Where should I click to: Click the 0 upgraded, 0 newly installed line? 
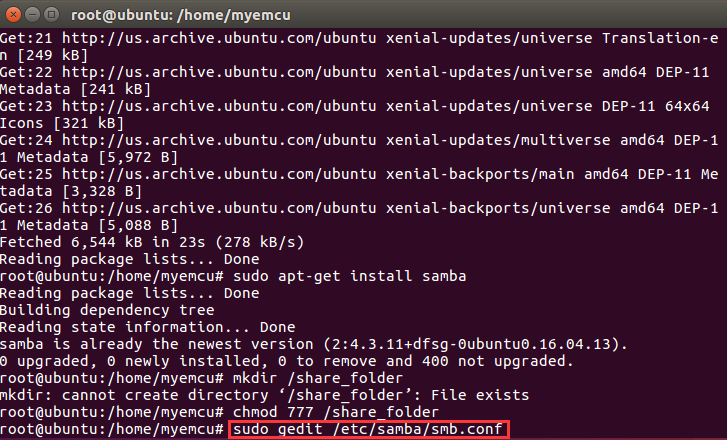[x=287, y=361]
